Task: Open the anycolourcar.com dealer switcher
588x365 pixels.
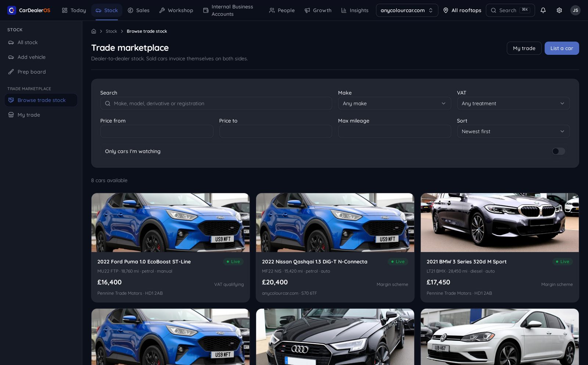Action: coord(407,10)
